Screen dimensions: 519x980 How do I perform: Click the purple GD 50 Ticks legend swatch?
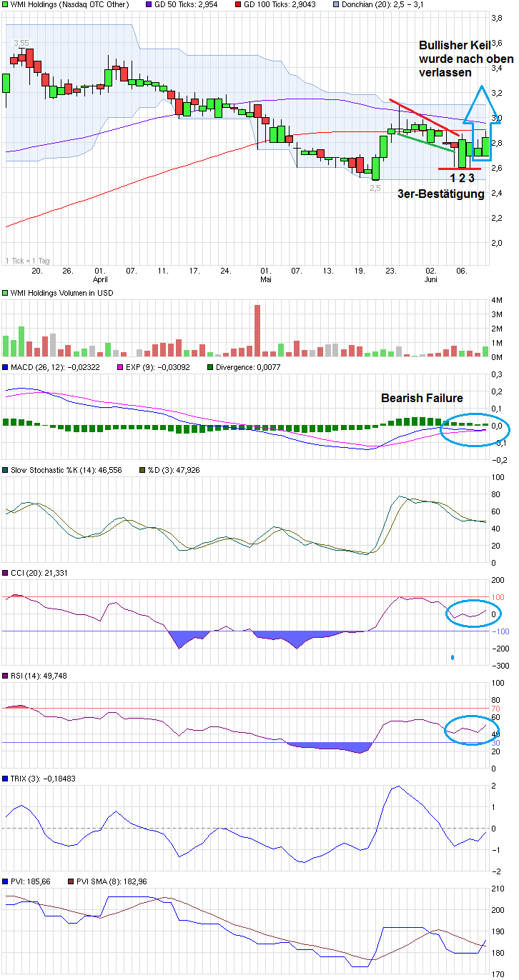[x=148, y=5]
